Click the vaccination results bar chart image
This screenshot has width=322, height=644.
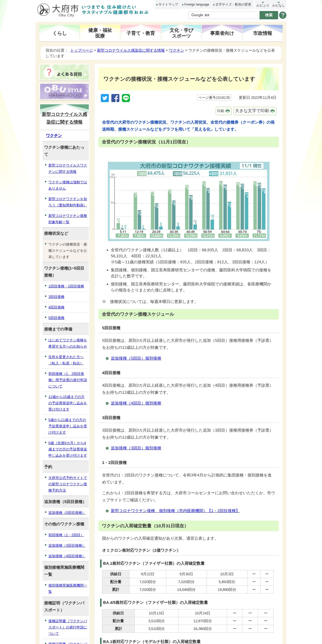(189, 201)
